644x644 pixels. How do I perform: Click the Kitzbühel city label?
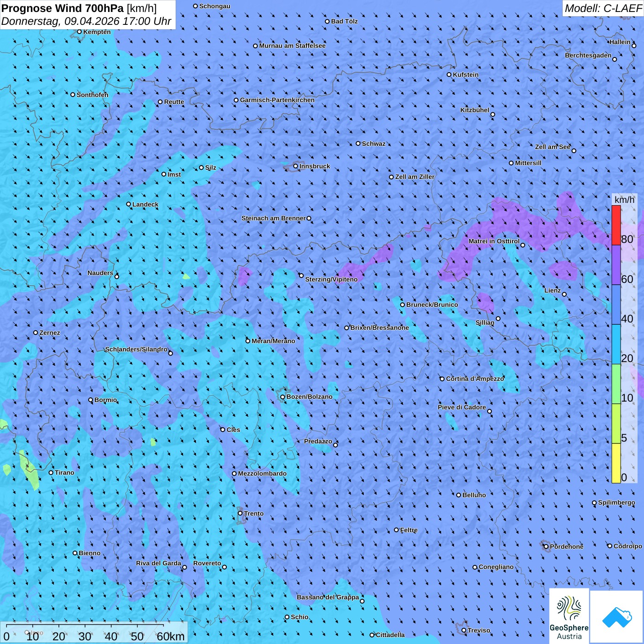(x=475, y=110)
